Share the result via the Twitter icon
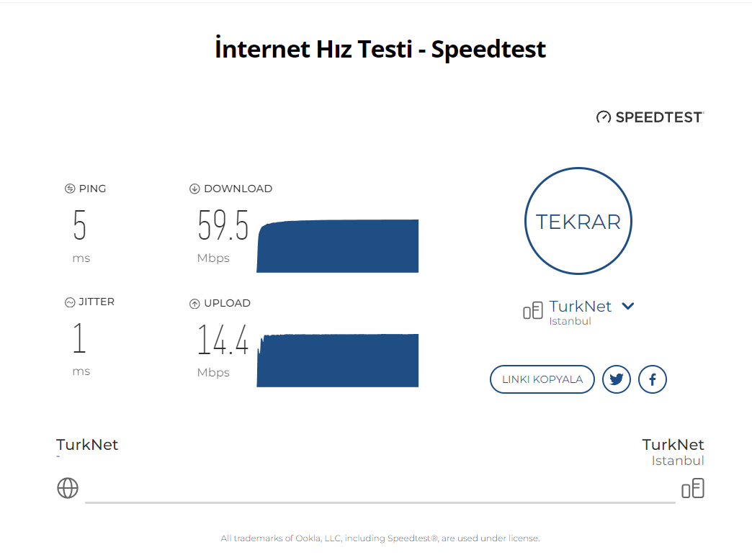 click(x=617, y=379)
